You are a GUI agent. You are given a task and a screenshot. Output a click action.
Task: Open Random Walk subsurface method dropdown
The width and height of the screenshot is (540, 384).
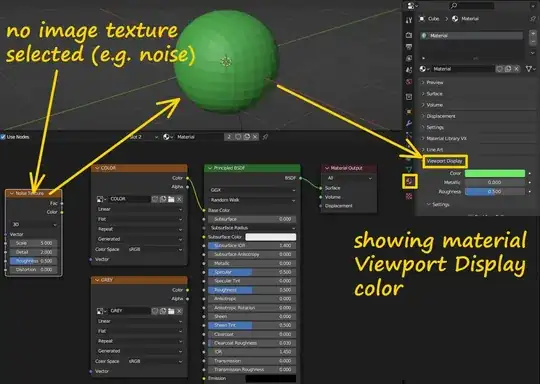252,200
